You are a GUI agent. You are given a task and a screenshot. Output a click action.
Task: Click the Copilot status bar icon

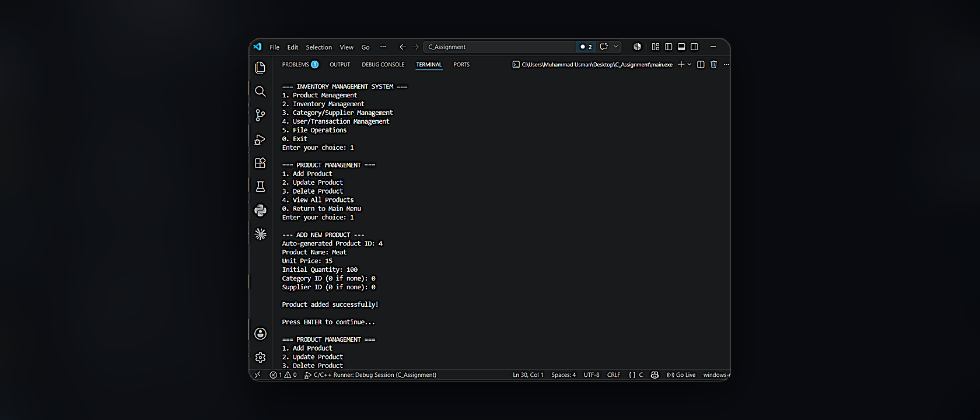click(654, 375)
